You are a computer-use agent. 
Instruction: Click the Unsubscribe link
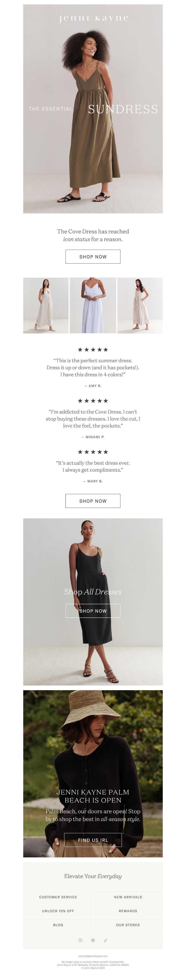point(117,962)
